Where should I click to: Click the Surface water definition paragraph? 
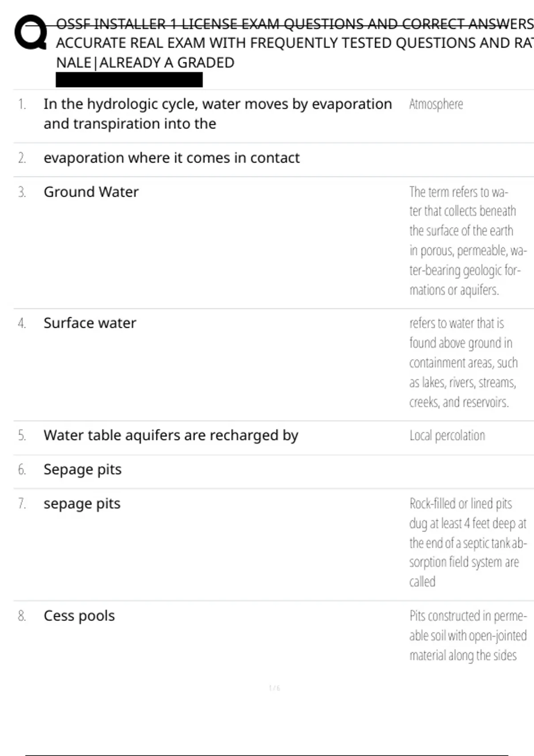click(463, 362)
